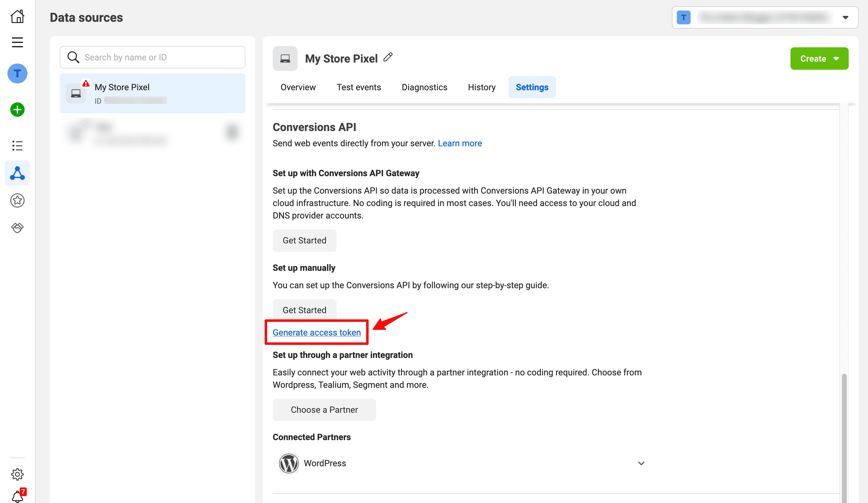
Task: Click Choose a Partner button
Action: (324, 410)
